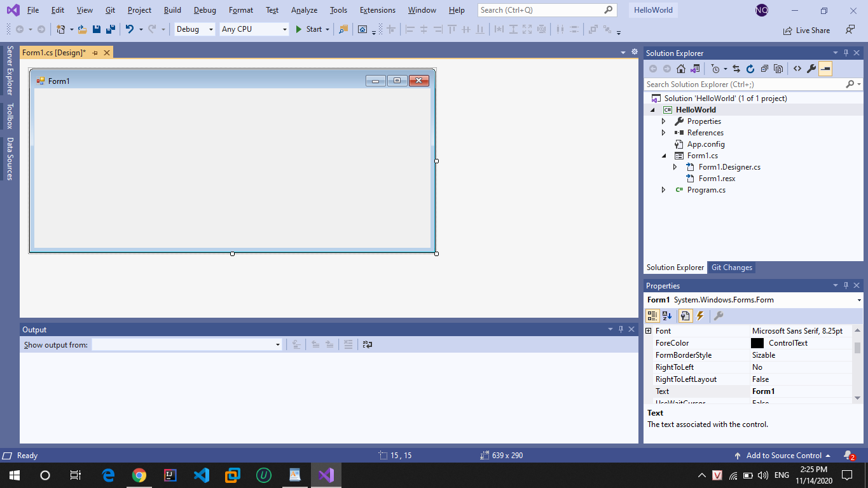Click the Home icon in Solution Explorer
The image size is (868, 488).
pyautogui.click(x=680, y=69)
